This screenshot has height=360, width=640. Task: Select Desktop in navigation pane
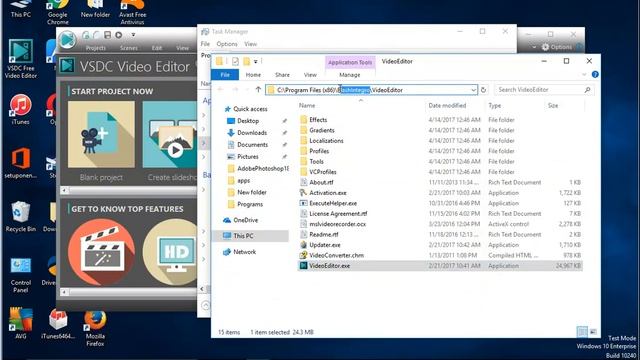click(248, 121)
